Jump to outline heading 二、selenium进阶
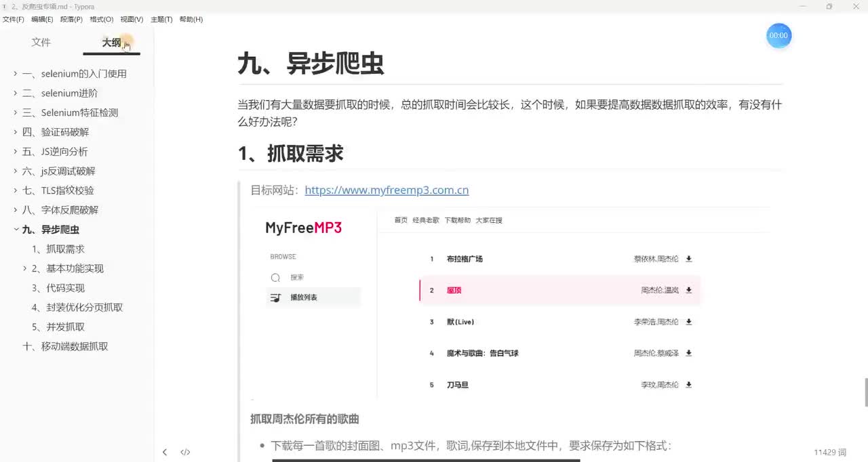The height and width of the screenshot is (462, 868). click(60, 93)
